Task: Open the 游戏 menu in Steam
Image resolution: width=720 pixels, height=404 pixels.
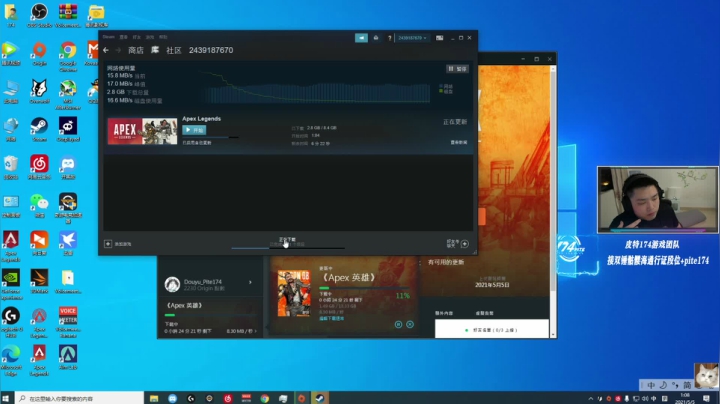Action: point(150,37)
